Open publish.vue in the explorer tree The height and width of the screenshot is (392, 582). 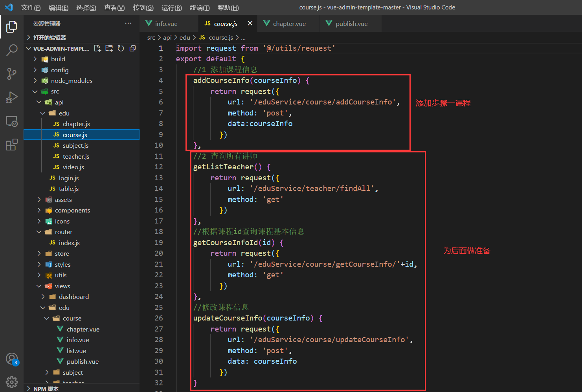(x=81, y=361)
